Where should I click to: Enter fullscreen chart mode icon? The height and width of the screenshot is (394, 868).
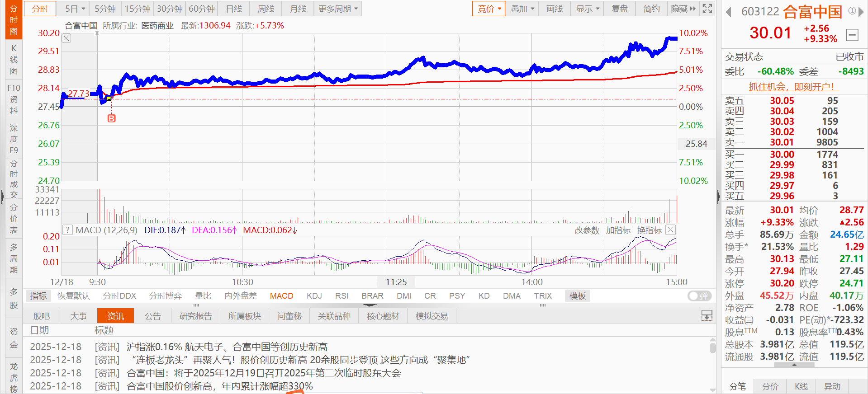click(707, 9)
